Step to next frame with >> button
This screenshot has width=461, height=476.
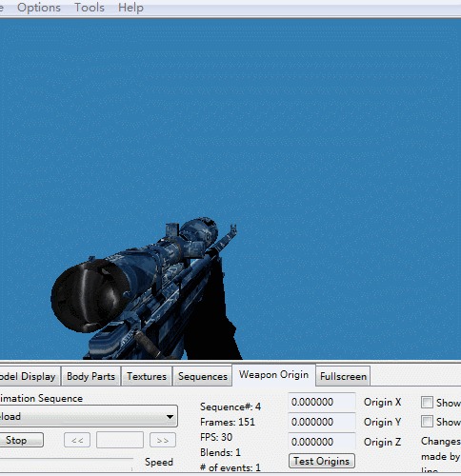163,440
